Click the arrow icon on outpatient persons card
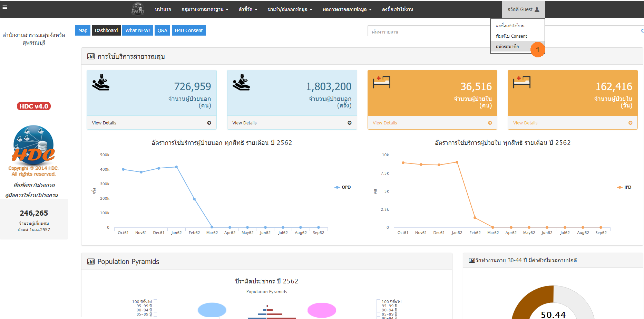 [x=209, y=123]
